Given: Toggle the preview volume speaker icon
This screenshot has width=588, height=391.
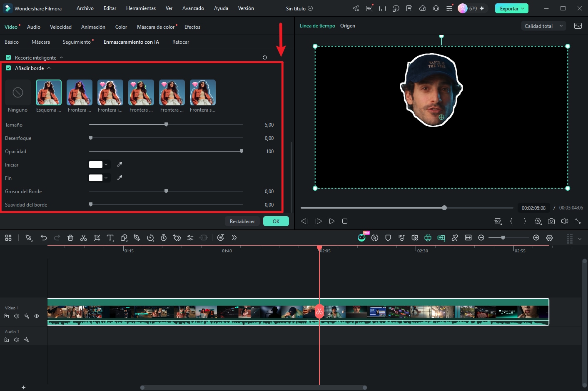Looking at the screenshot, I should (565, 221).
